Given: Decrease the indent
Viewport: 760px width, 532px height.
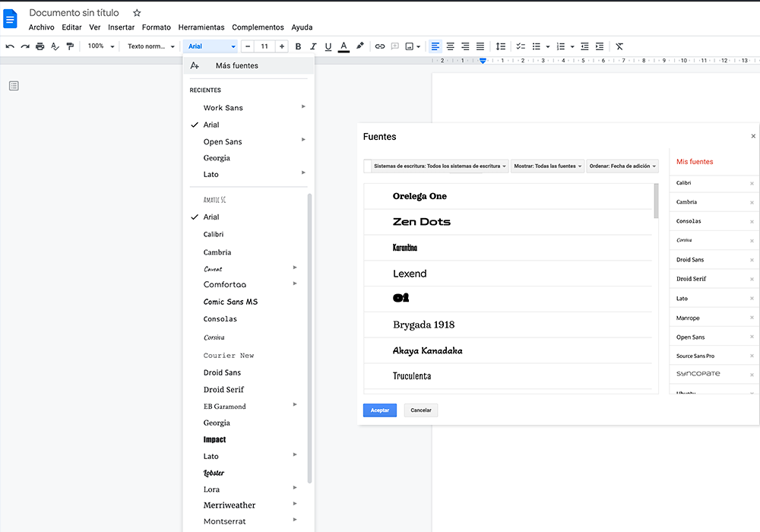Looking at the screenshot, I should pyautogui.click(x=584, y=46).
